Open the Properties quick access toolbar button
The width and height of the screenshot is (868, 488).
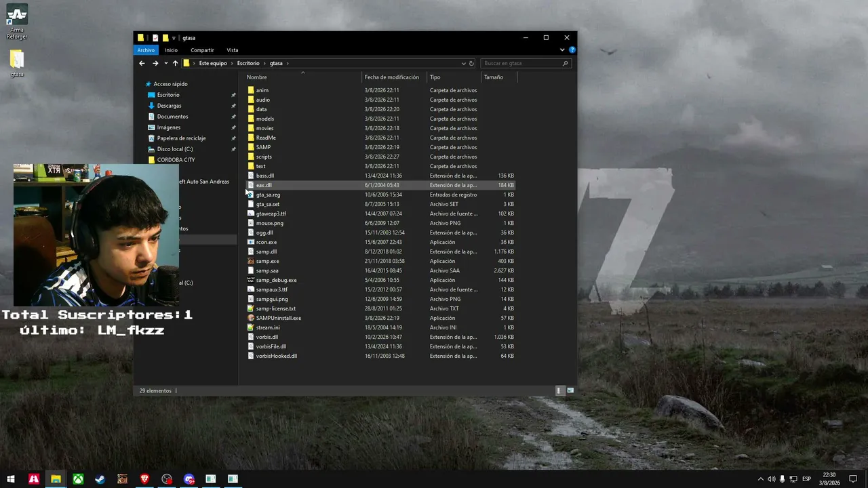click(155, 38)
